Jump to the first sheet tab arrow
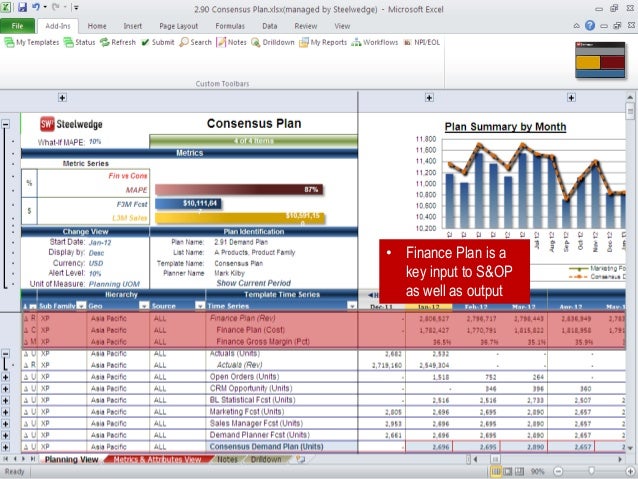Screen dimensions: 638x479 click(x=6, y=459)
